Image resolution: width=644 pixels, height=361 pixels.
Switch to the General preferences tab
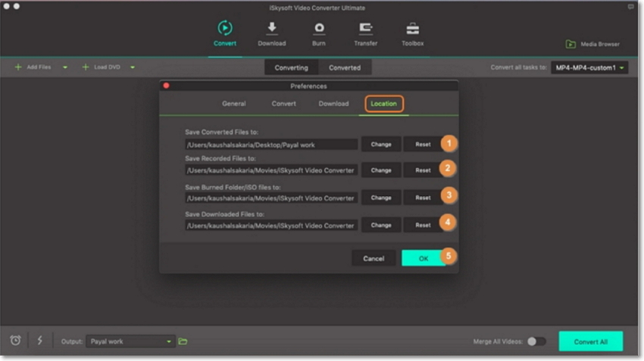pos(233,104)
